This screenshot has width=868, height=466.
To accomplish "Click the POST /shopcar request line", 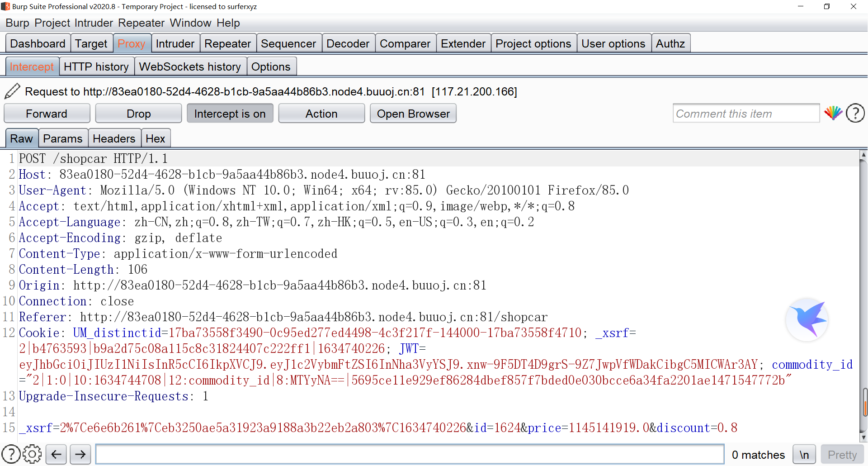I will tap(93, 159).
